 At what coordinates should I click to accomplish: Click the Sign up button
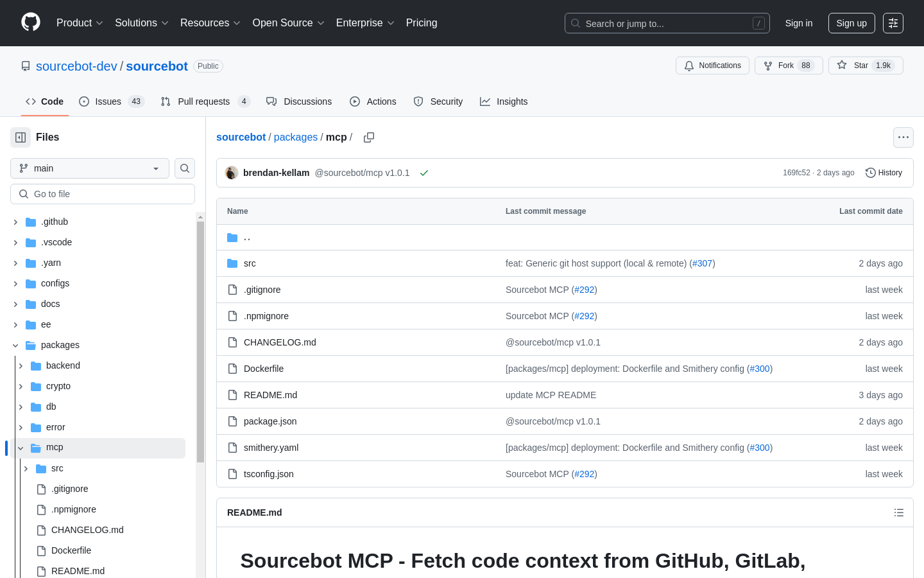(851, 23)
